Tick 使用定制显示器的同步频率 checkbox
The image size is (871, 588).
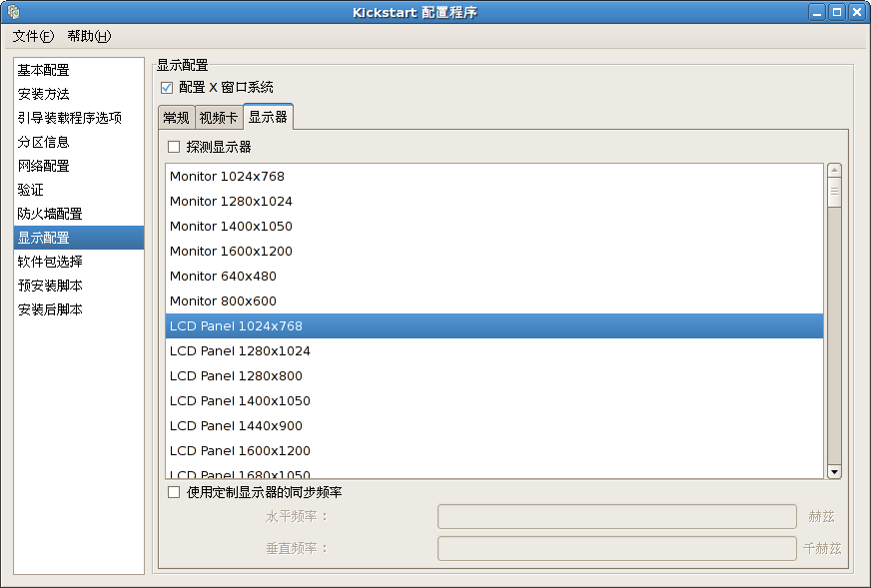pyautogui.click(x=174, y=492)
